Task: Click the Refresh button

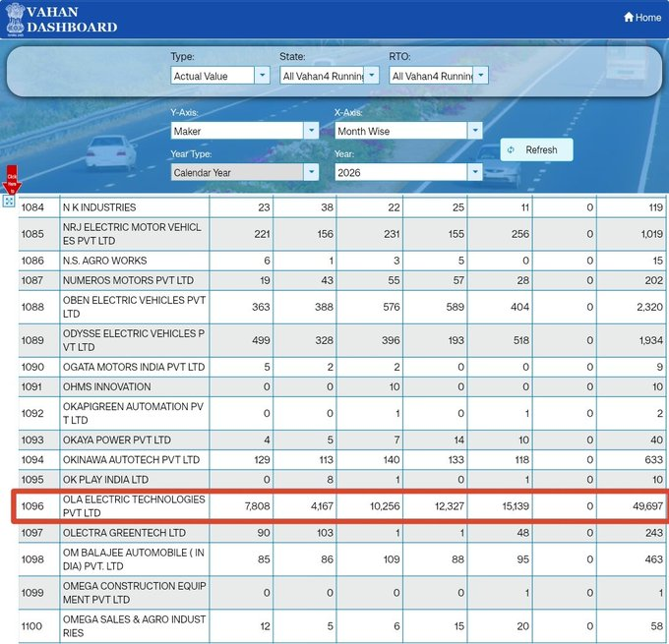Action: tap(536, 149)
